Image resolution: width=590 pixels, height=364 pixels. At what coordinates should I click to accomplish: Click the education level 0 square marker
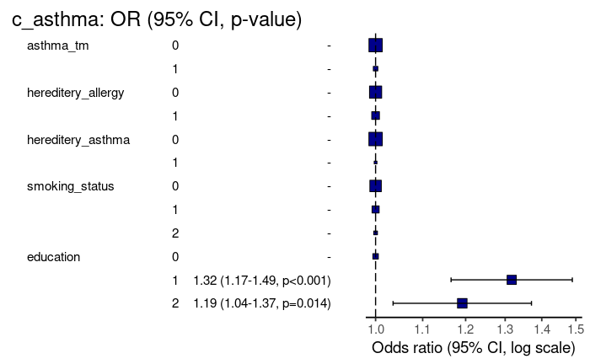(375, 256)
